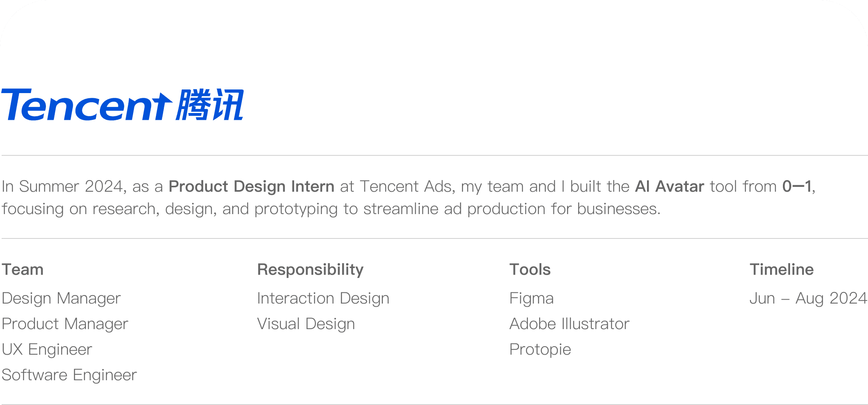Select the Design Manager entry
The width and height of the screenshot is (868, 405).
(x=61, y=298)
